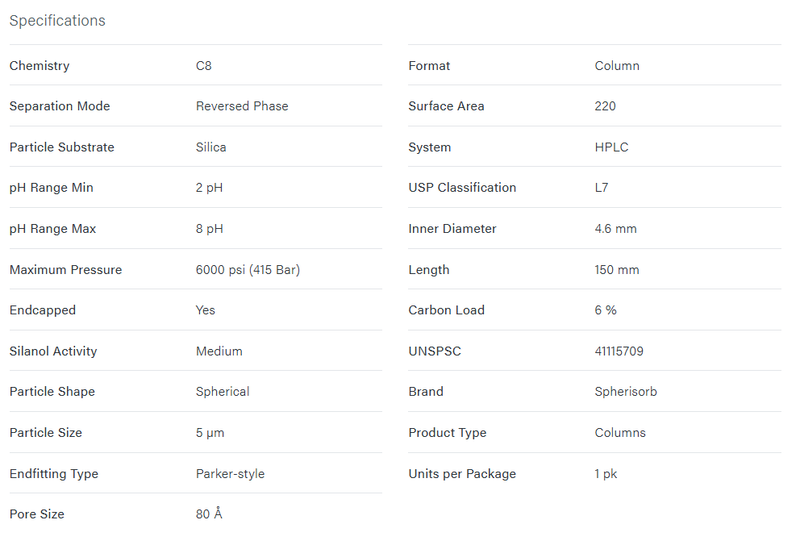Select the Format Column value
The image size is (800, 540).
pyautogui.click(x=617, y=66)
